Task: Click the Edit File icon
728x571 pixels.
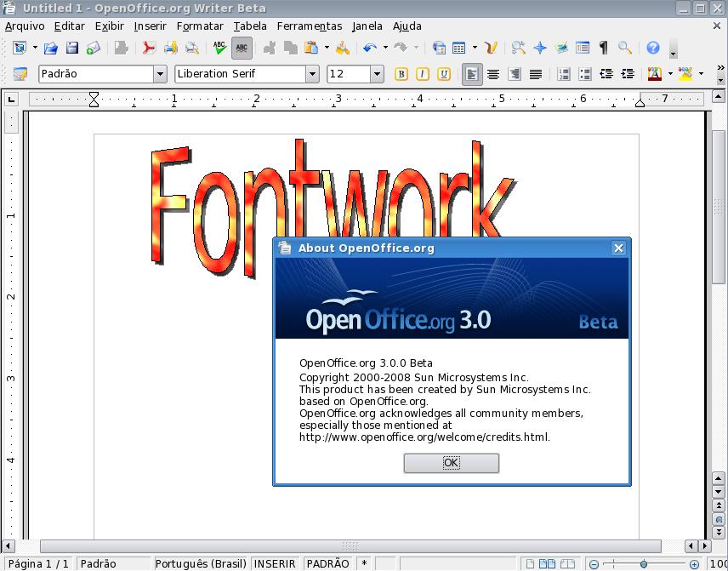Action: point(121,48)
